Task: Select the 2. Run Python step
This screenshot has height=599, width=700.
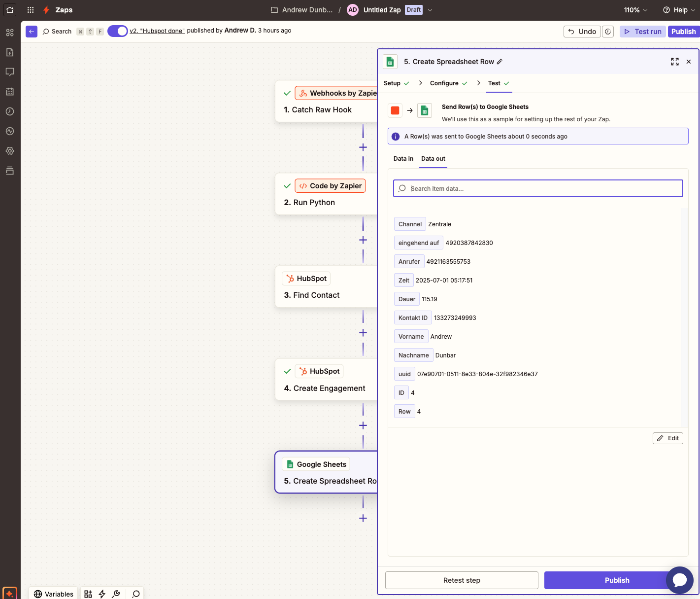Action: [x=326, y=194]
